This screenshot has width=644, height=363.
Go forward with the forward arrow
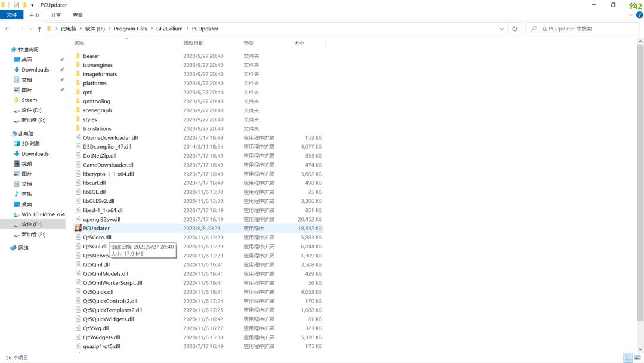click(x=20, y=29)
